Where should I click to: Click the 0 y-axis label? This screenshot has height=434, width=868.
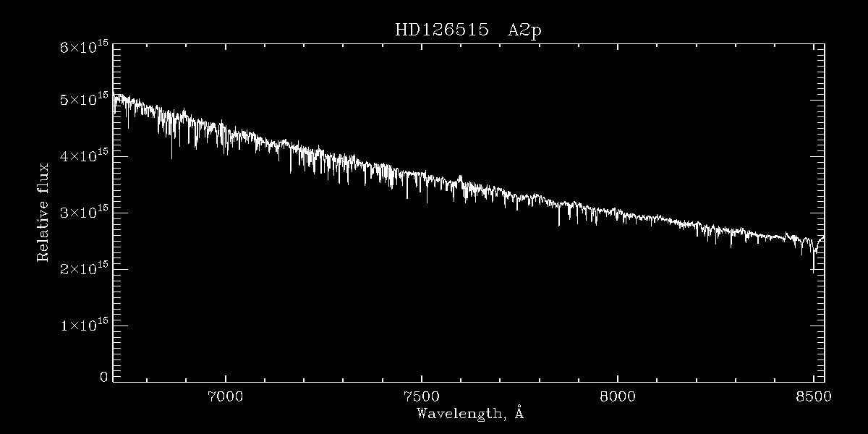point(104,377)
